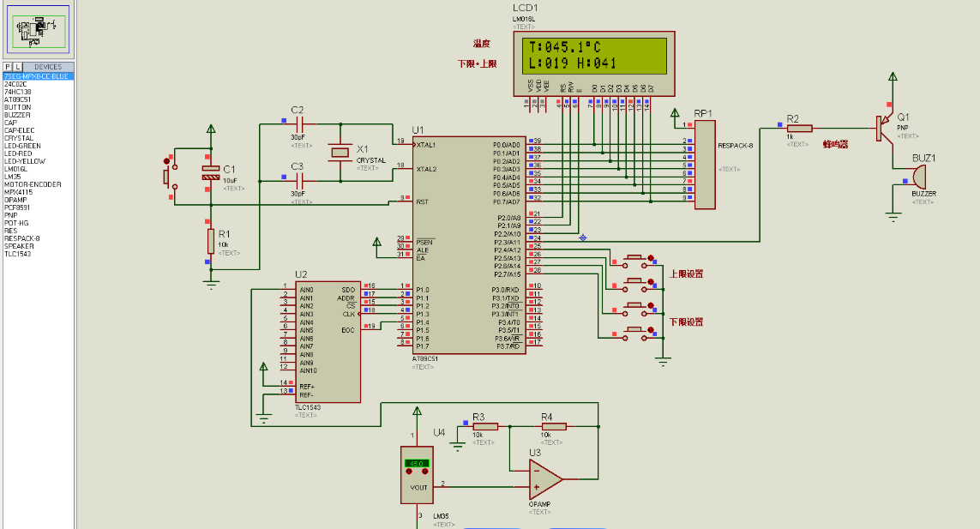Click the 上限设置 label

pos(686,274)
